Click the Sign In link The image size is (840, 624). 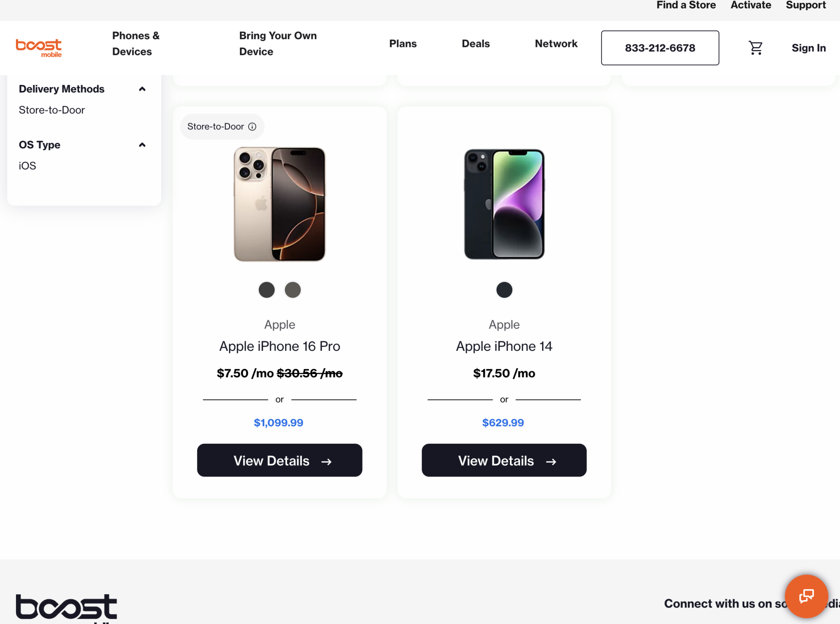[x=808, y=48]
